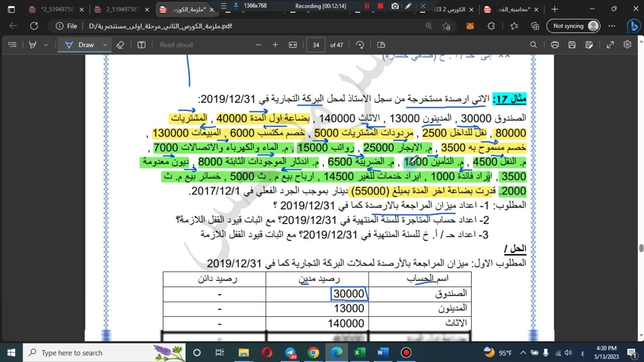Viewport: 644px width, 362px height.
Task: Stop the screen recording
Action: [x=380, y=6]
